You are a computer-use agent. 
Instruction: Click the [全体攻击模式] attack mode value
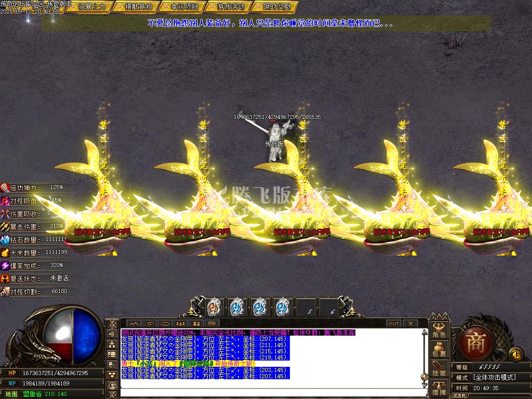pos(495,377)
